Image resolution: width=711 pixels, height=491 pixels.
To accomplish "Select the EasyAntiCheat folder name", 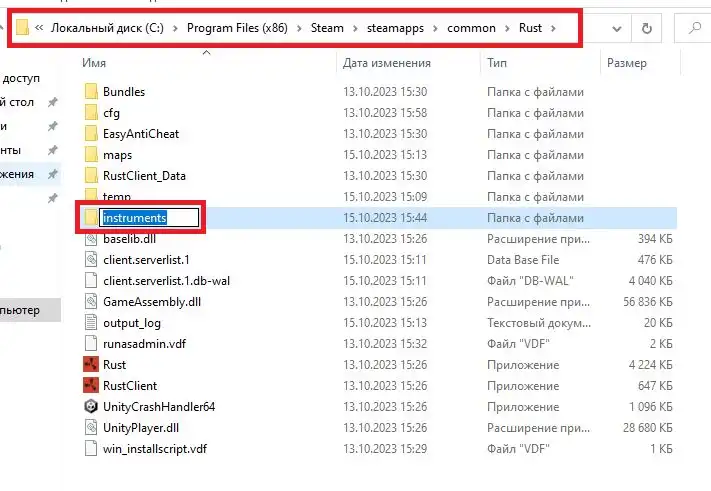I will coord(141,134).
